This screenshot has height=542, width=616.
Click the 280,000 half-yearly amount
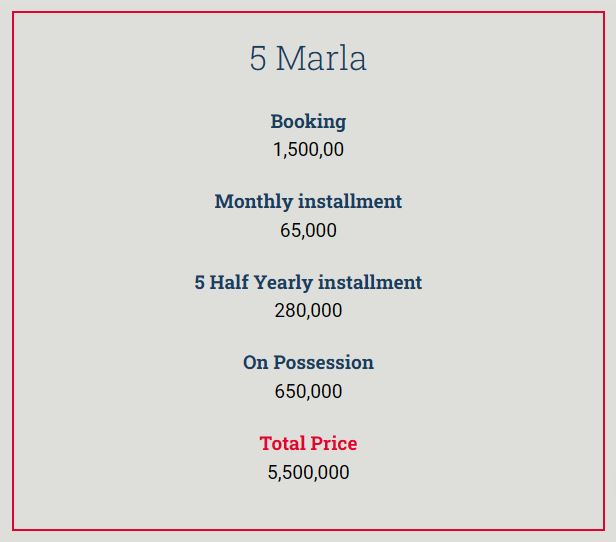(308, 311)
